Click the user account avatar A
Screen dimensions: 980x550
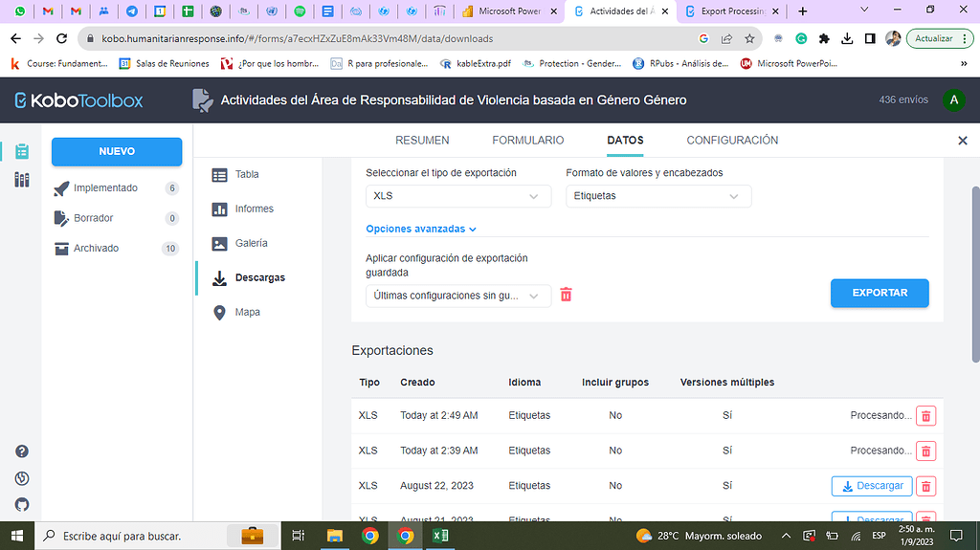pos(952,100)
